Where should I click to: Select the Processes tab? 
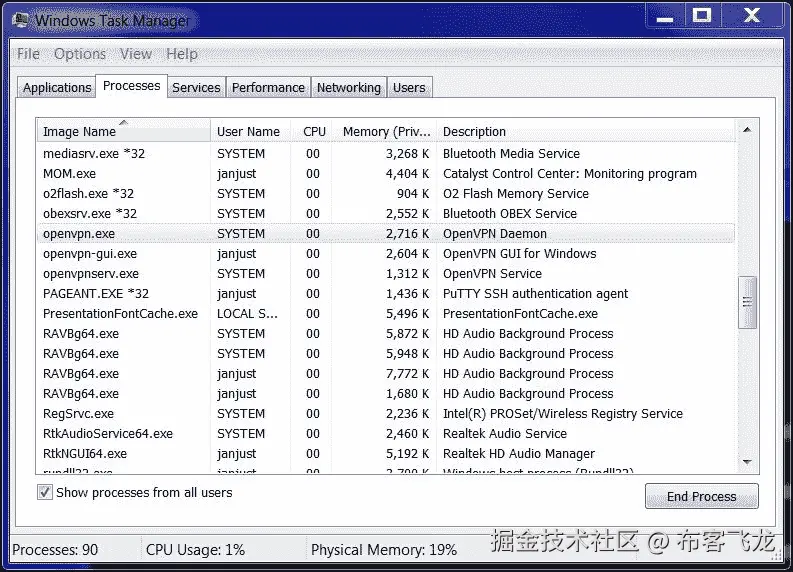(131, 85)
